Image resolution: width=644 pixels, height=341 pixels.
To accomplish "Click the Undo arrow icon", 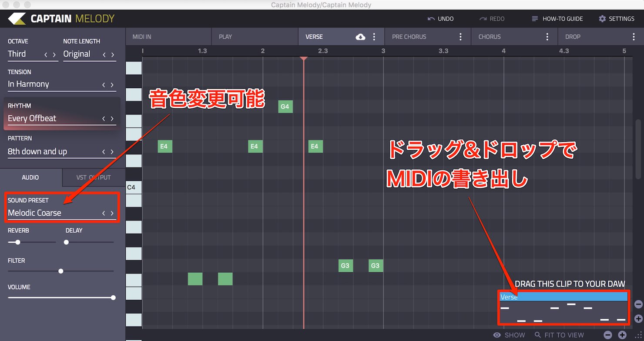I will 431,19.
